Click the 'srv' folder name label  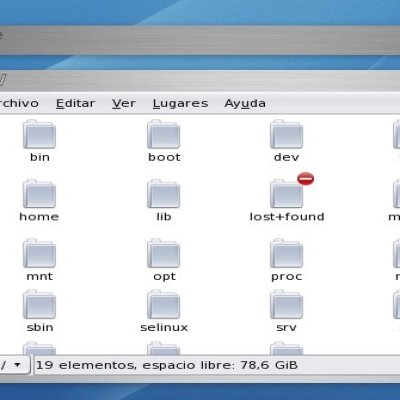[x=287, y=327]
